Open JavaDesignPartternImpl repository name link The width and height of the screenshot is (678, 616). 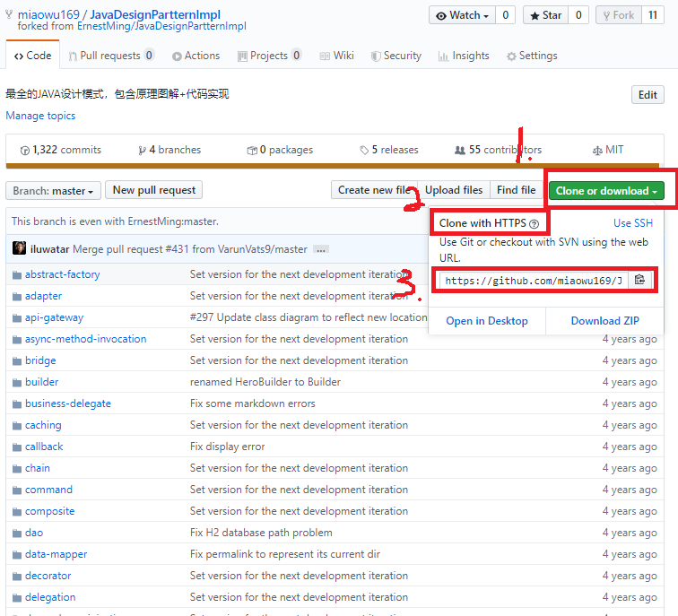pyautogui.click(x=155, y=14)
